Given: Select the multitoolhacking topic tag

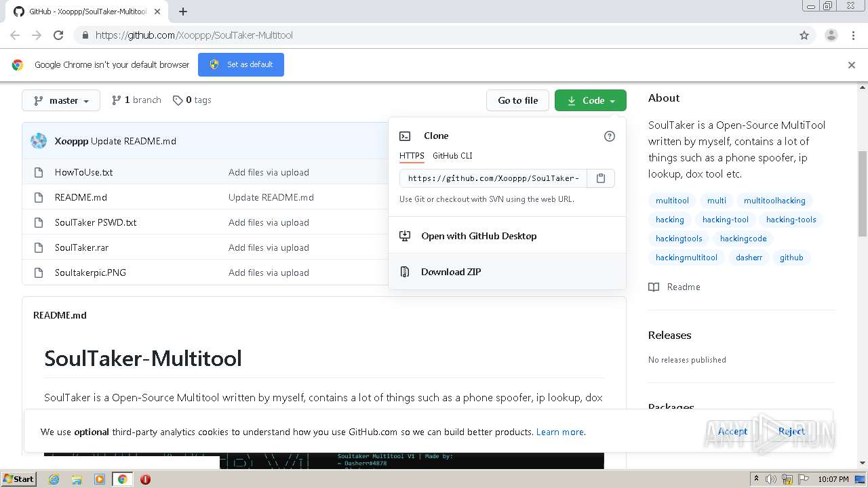Looking at the screenshot, I should point(774,201).
